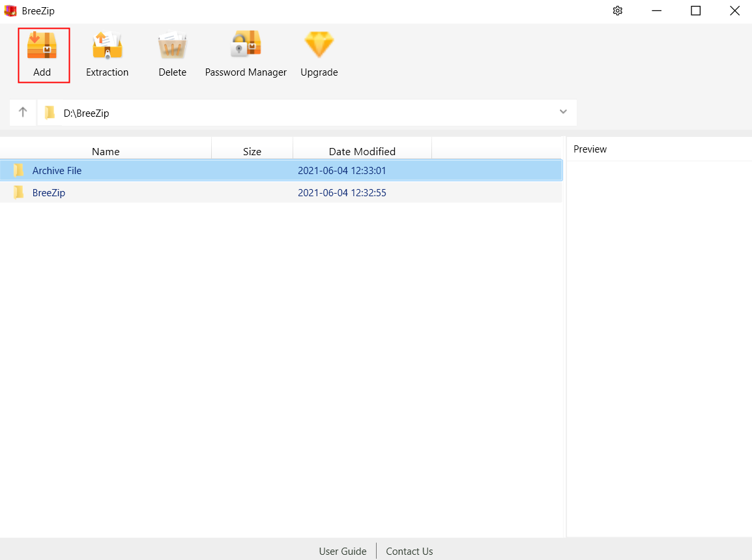Image resolution: width=752 pixels, height=560 pixels.
Task: Minimize the BreeZip window
Action: 657,10
